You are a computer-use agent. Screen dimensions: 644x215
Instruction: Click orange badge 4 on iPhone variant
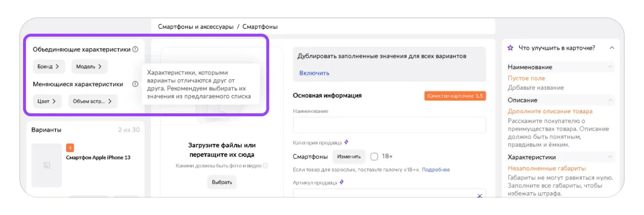coord(70,148)
